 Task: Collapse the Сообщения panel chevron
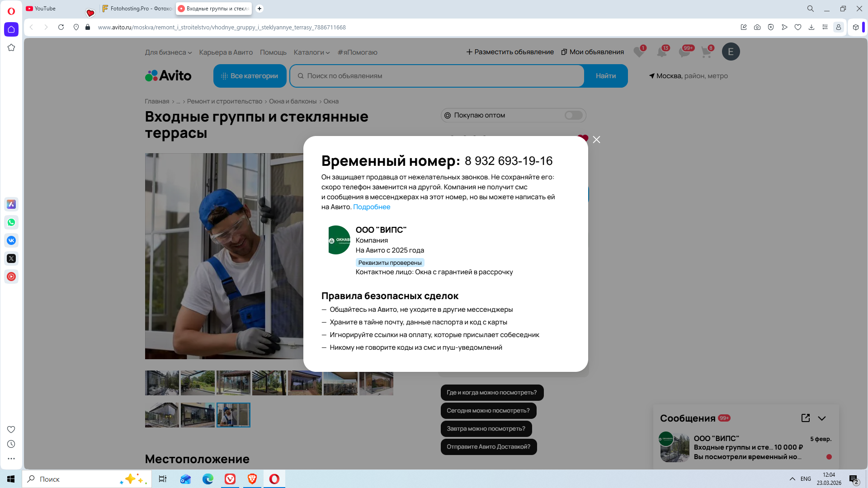822,418
